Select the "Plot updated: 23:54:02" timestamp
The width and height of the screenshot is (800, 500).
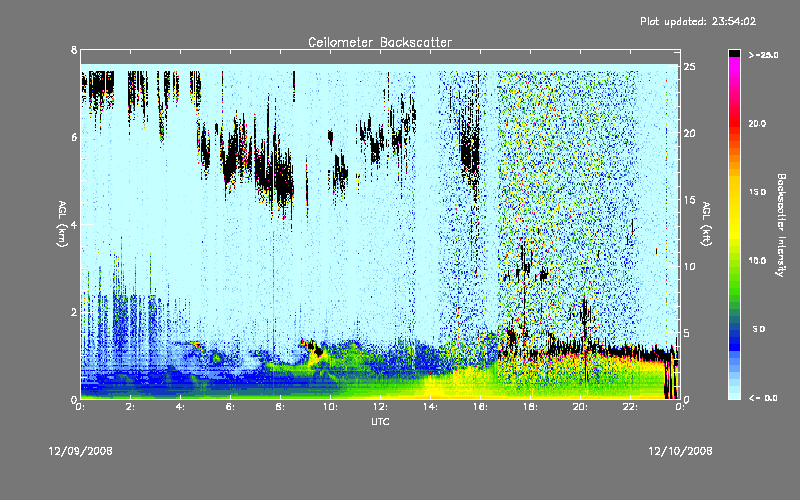coord(698,21)
